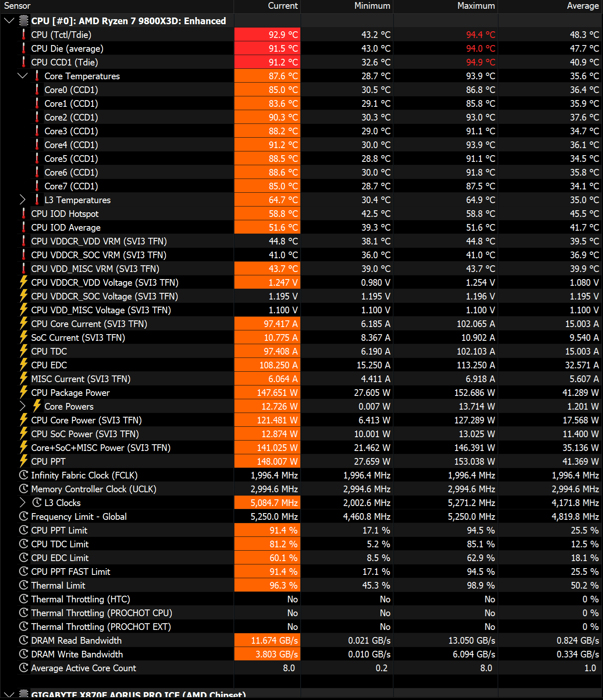Click the 113.250 A maximum CPU EDC value

click(x=475, y=365)
